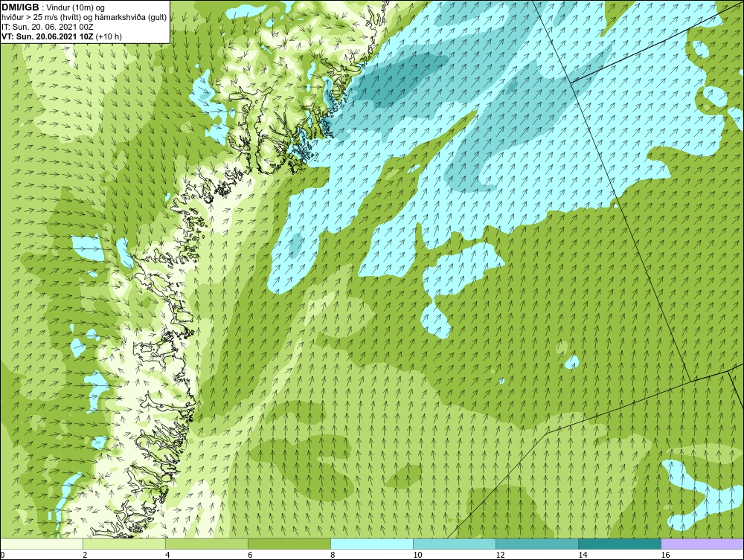The height and width of the screenshot is (560, 744).
Task: Click the 6–8 m/s olive green legend swatch
Action: [289, 544]
